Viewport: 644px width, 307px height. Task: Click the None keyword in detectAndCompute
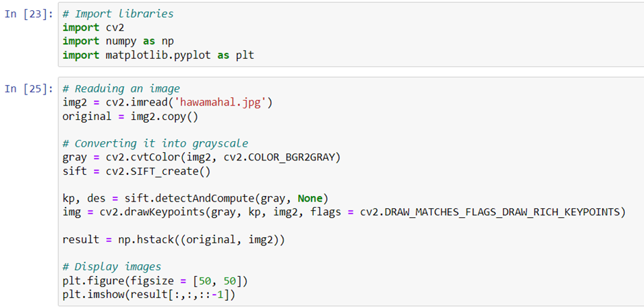310,199
